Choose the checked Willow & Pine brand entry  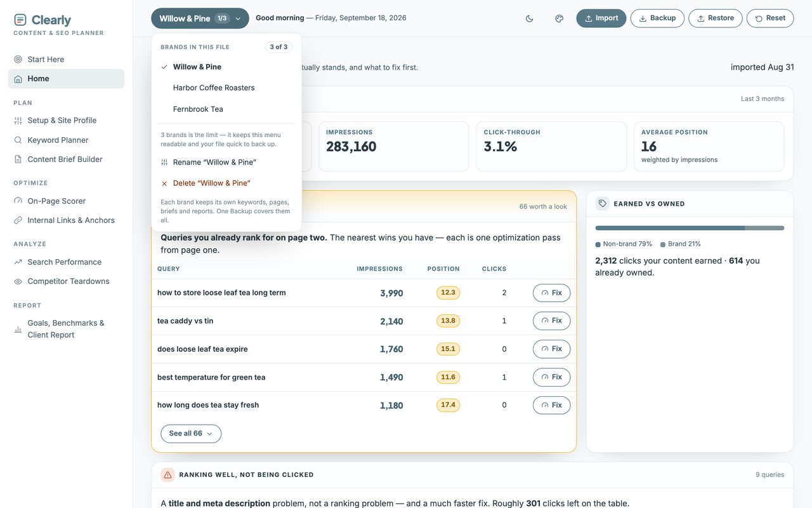[226, 67]
